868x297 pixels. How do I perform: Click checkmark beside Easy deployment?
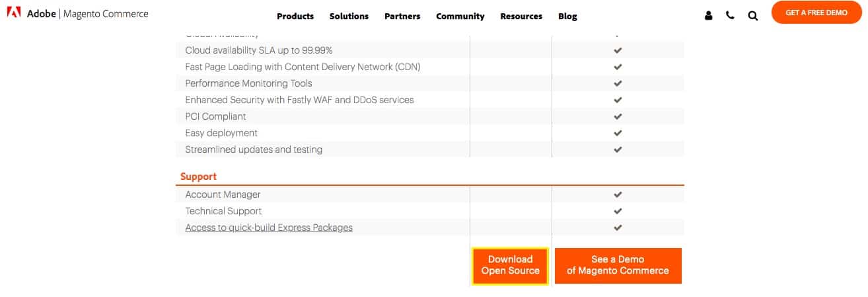(x=618, y=133)
